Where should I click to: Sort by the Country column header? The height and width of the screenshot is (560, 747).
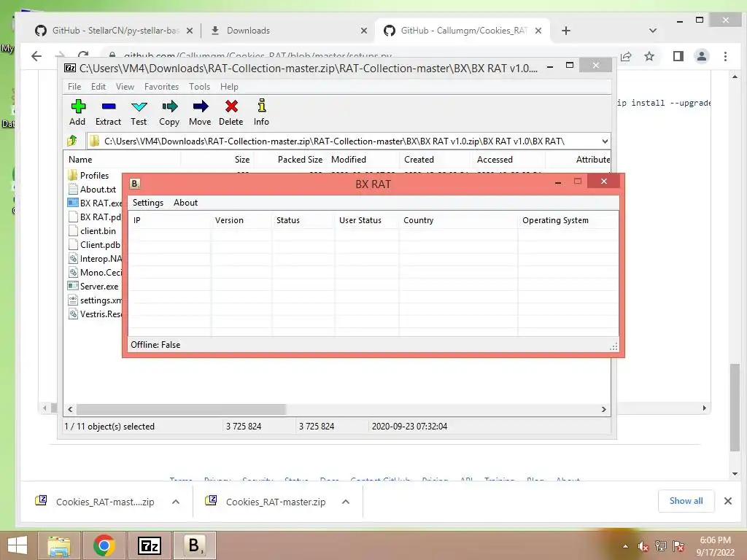tap(458, 220)
